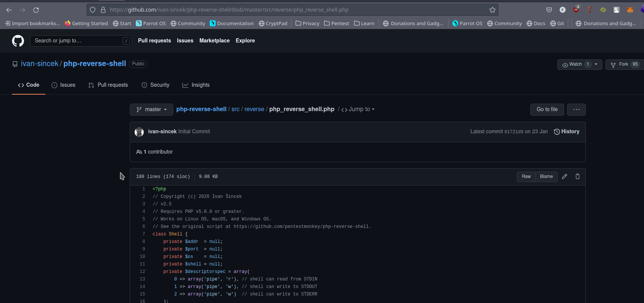Click the browser URL address bar
The image size is (644, 303).
(293, 10)
